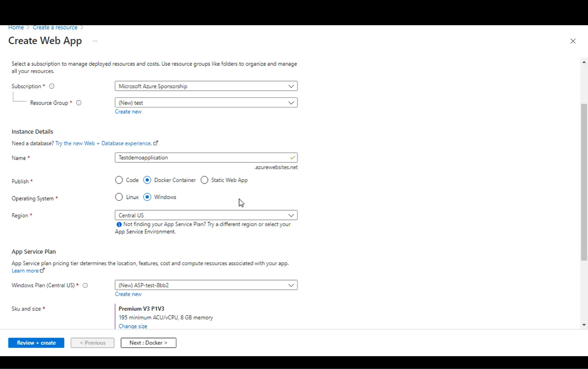This screenshot has width=588, height=369.
Task: Click the external link icon next to Learn more
Action: coord(42,270)
